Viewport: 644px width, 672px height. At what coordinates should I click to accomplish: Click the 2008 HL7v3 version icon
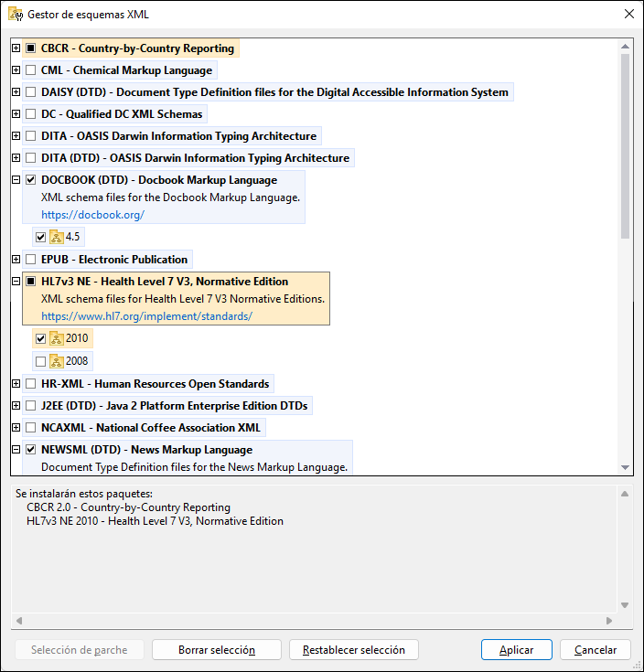(56, 361)
